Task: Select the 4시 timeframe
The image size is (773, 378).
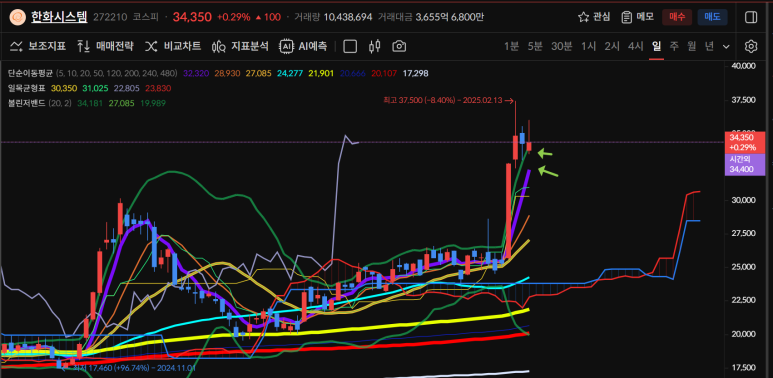Action: coord(635,46)
